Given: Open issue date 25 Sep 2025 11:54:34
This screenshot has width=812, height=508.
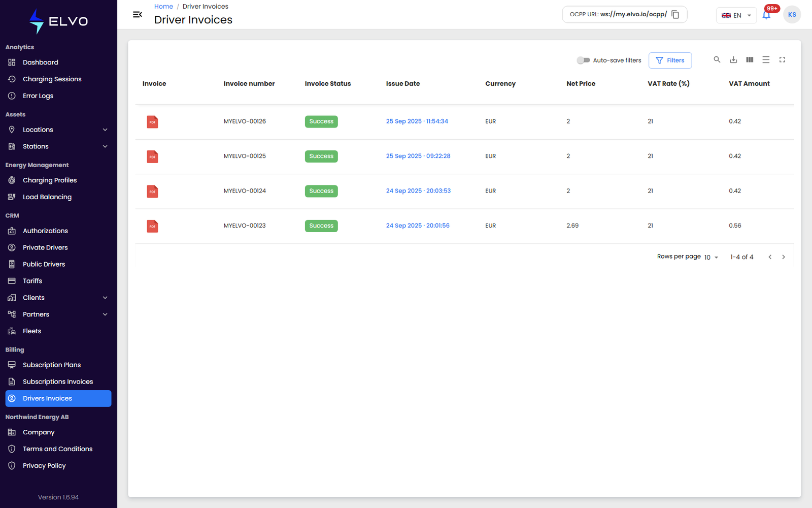Looking at the screenshot, I should coord(417,121).
